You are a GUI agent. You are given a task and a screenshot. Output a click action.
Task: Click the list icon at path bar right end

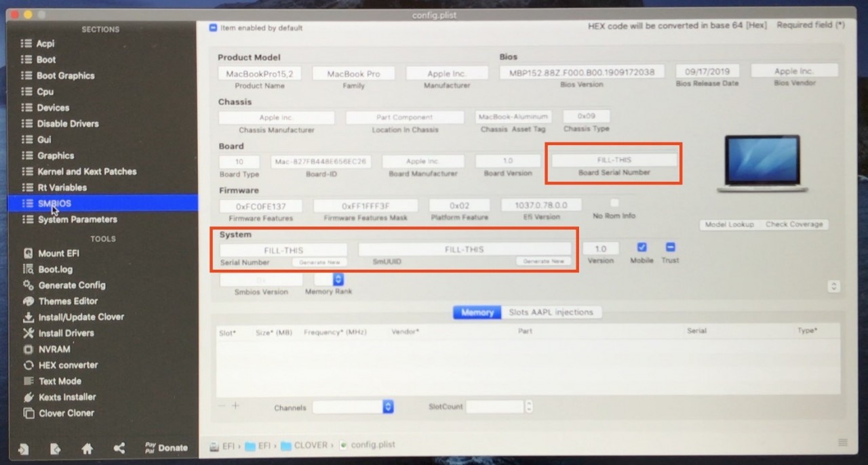pyautogui.click(x=843, y=443)
